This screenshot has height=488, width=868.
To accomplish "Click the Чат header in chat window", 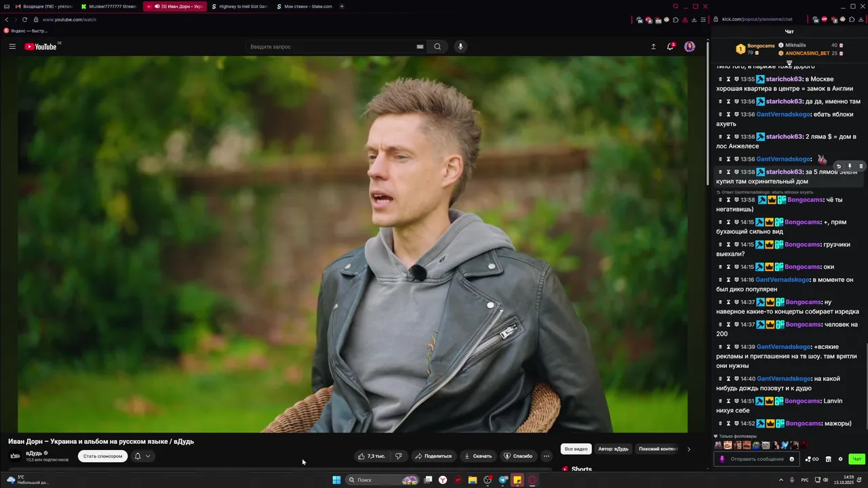I will pyautogui.click(x=789, y=31).
